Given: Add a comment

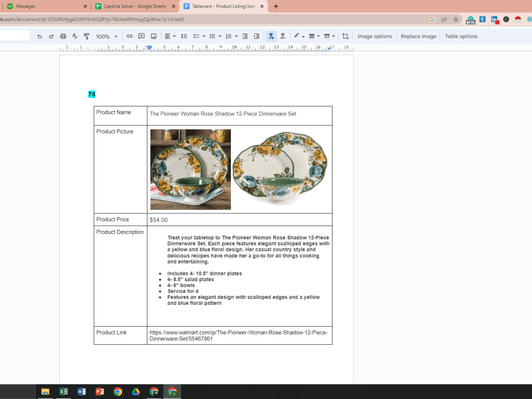Looking at the screenshot, I should pyautogui.click(x=142, y=36).
